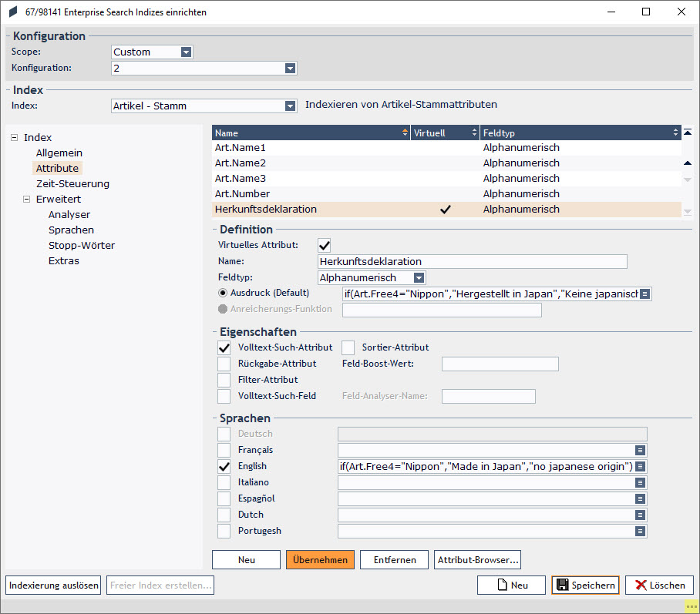Click Indexierung auslösen button
The width and height of the screenshot is (700, 614).
[53, 585]
